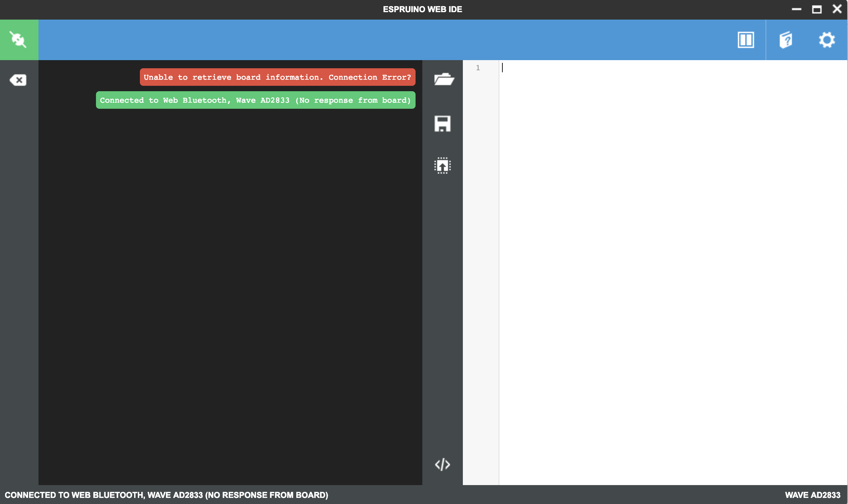Close the Espruino Web IDE window
The height and width of the screenshot is (504, 848).
click(x=837, y=9)
